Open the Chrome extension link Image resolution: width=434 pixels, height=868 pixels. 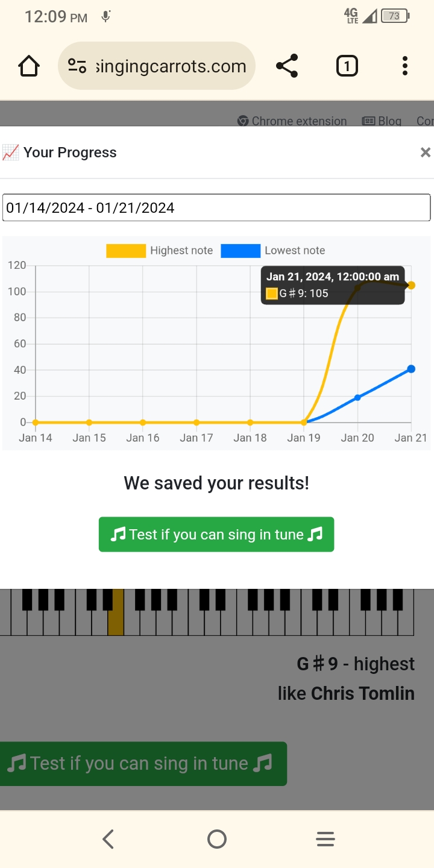coord(292,121)
